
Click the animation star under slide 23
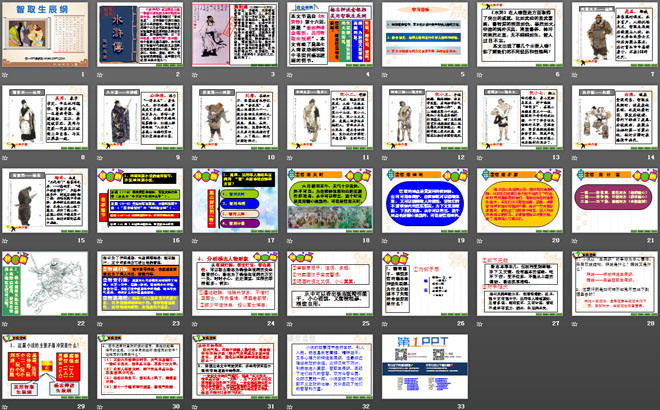[x=100, y=324]
